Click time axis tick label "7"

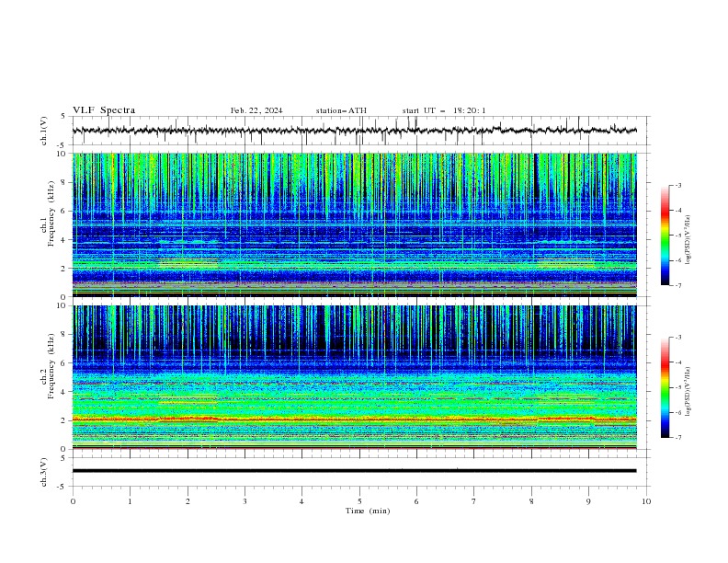pos(474,501)
